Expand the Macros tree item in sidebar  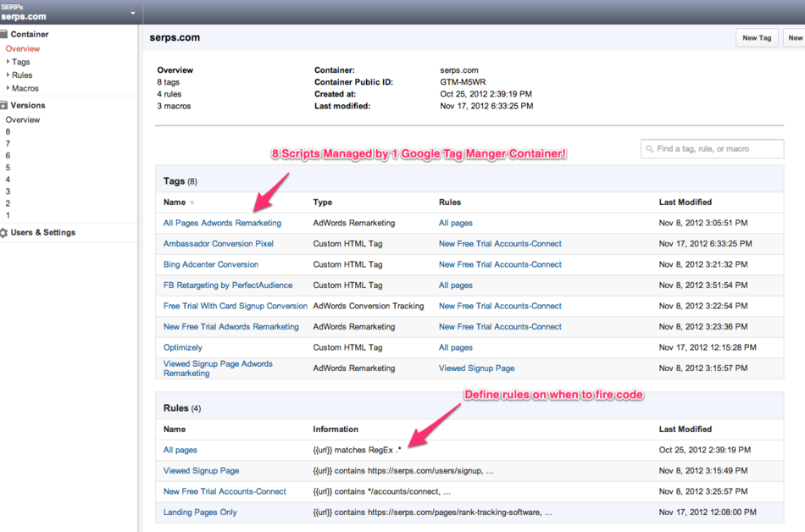[8, 88]
